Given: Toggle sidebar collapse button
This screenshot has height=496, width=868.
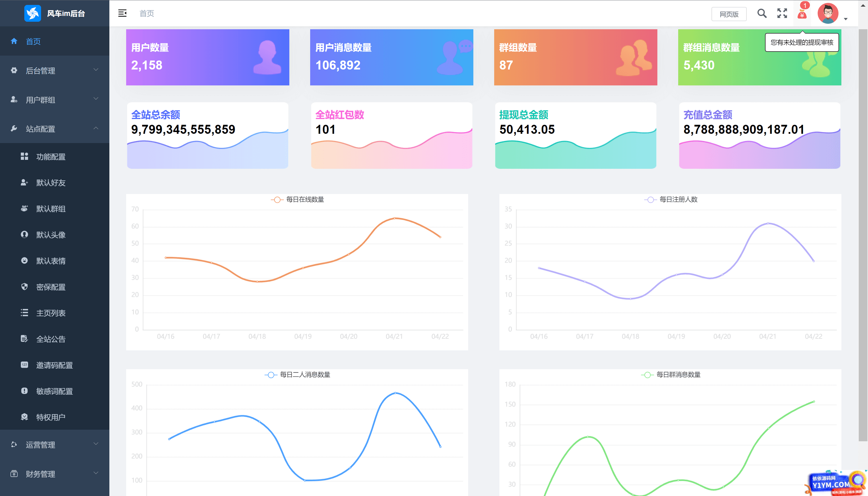Looking at the screenshot, I should point(123,13).
